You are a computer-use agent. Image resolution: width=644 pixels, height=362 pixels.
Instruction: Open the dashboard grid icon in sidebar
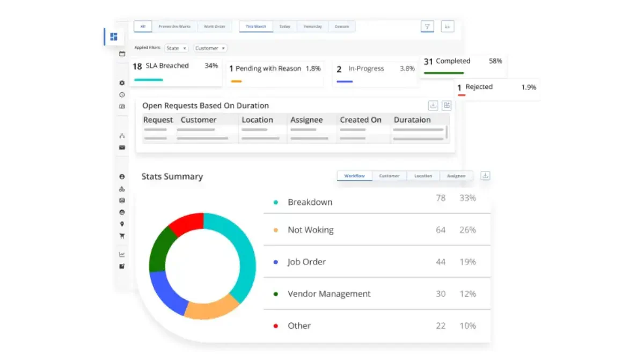(114, 36)
